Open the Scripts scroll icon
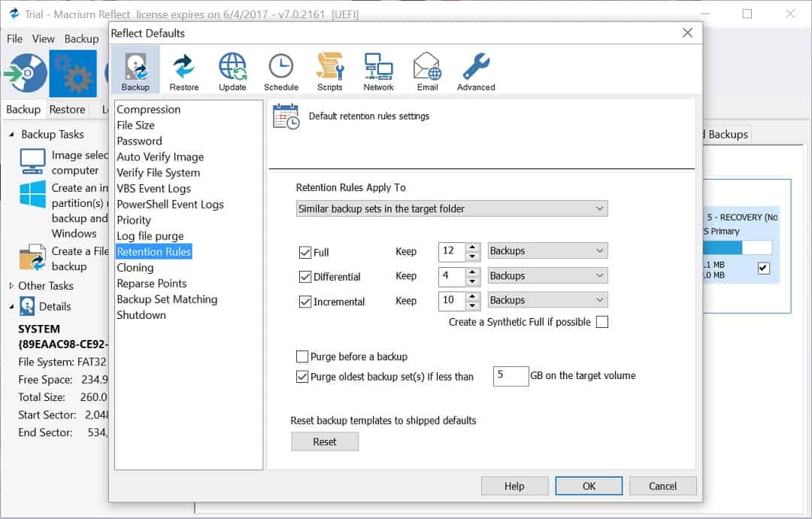The height and width of the screenshot is (519, 812). tap(330, 71)
